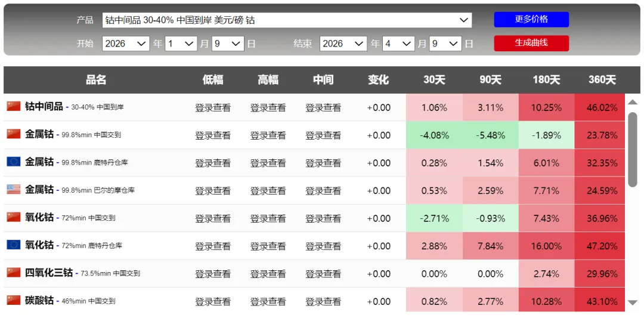Expand the end year 2026 dropdown

(x=343, y=44)
